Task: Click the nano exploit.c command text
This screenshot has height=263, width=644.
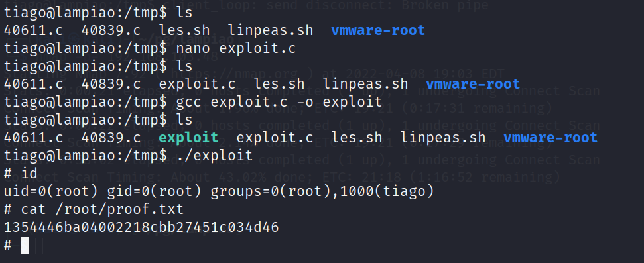Action: (235, 48)
